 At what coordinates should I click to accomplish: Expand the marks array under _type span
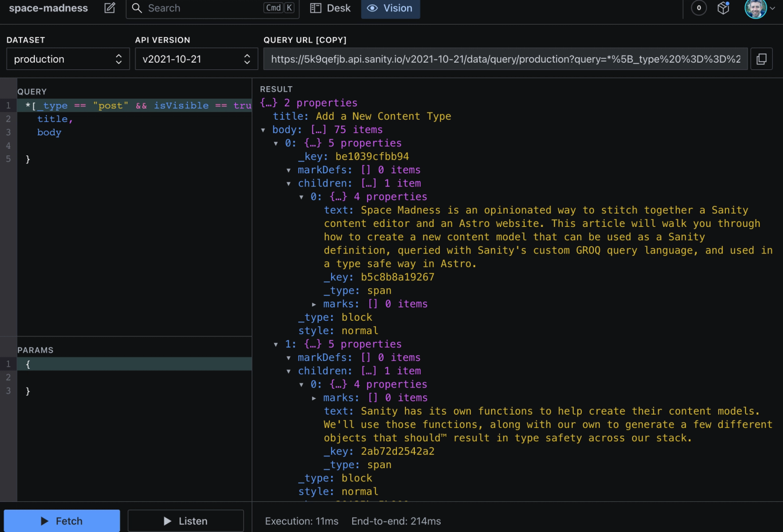pyautogui.click(x=314, y=305)
